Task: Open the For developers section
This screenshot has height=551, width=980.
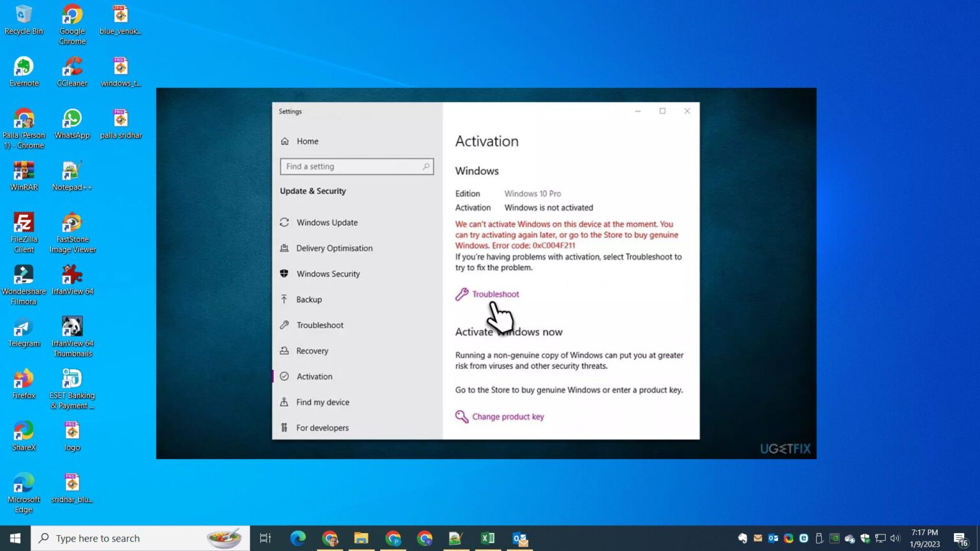Action: pyautogui.click(x=322, y=427)
